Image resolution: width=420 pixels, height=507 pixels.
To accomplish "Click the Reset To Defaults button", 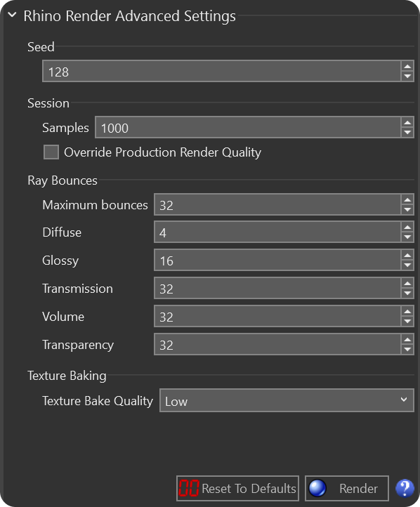I will pyautogui.click(x=237, y=488).
